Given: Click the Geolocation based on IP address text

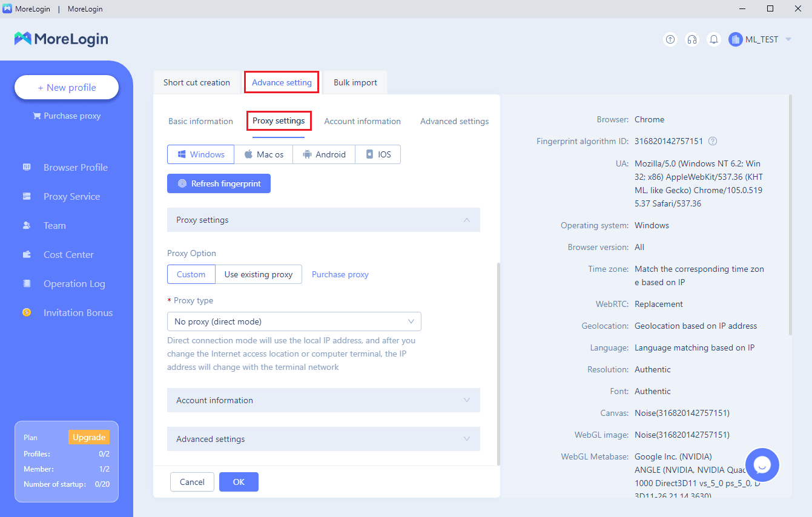Looking at the screenshot, I should [x=696, y=326].
